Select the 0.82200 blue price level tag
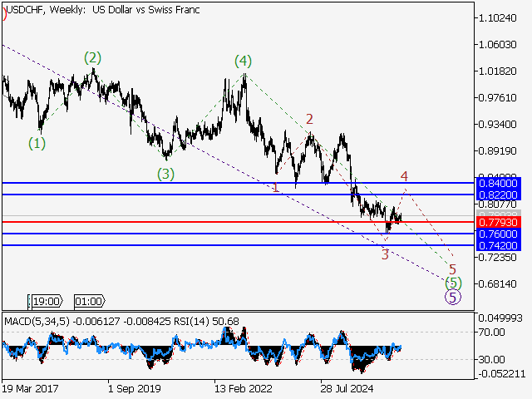Image resolution: width=532 pixels, height=399 pixels. pos(499,195)
